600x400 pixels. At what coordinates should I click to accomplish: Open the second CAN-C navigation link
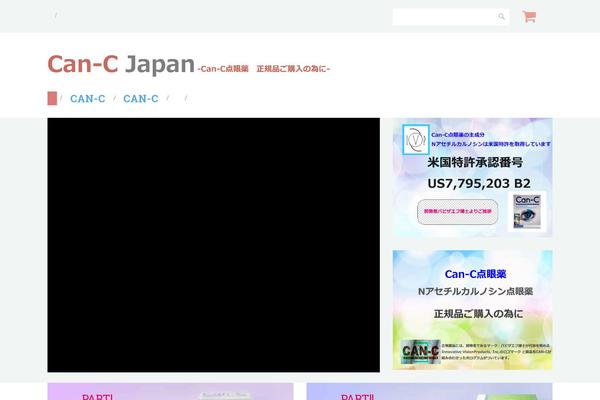tap(141, 99)
